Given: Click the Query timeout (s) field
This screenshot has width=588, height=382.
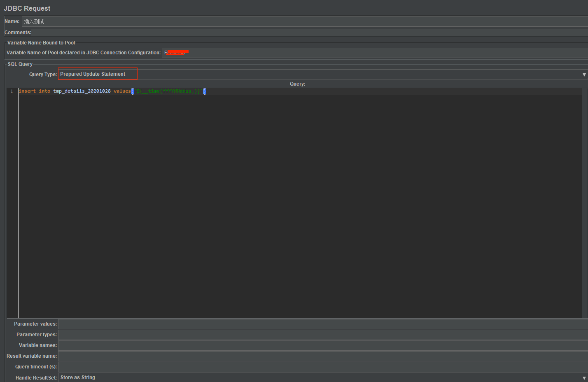Looking at the screenshot, I should (323, 367).
